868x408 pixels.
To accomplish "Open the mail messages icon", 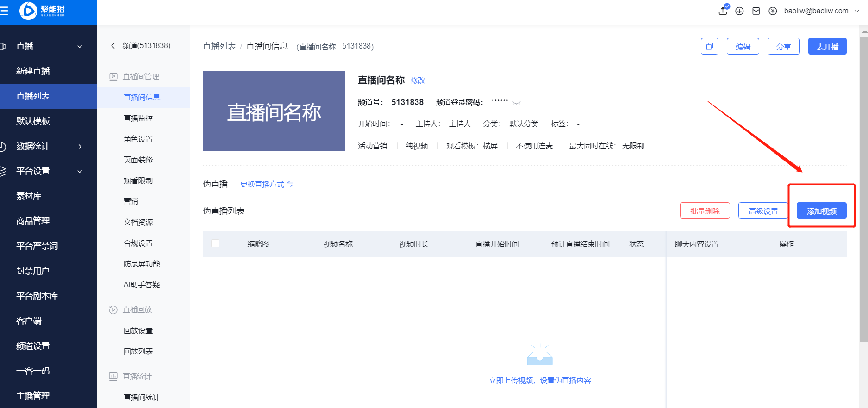I will pos(756,11).
